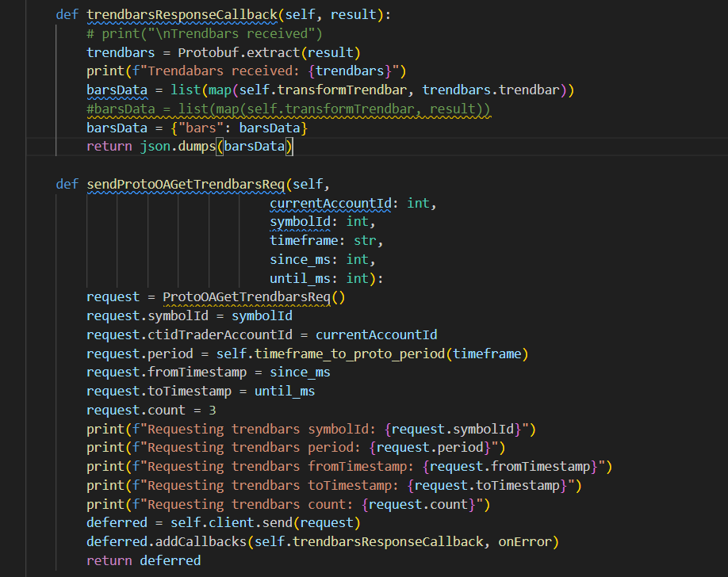Click the currentAccountId: int parameter
Image resolution: width=728 pixels, height=577 pixels.
353,204
